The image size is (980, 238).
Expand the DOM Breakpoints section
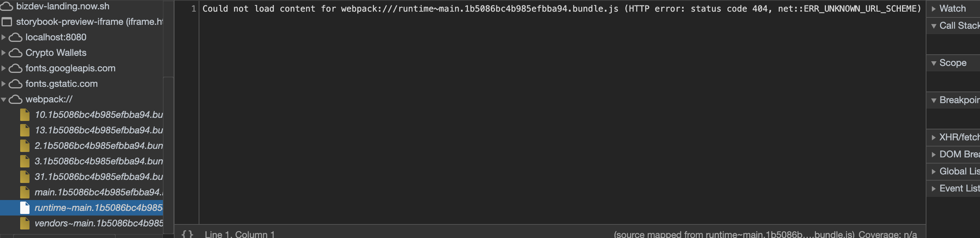(x=934, y=154)
